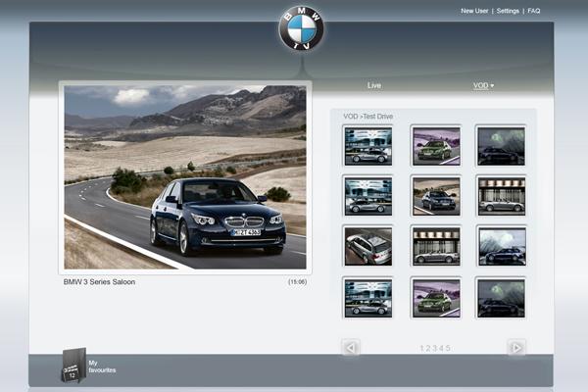The width and height of the screenshot is (588, 392).
Task: Open third row right cloudy sky car thumbnail
Action: pyautogui.click(x=502, y=246)
